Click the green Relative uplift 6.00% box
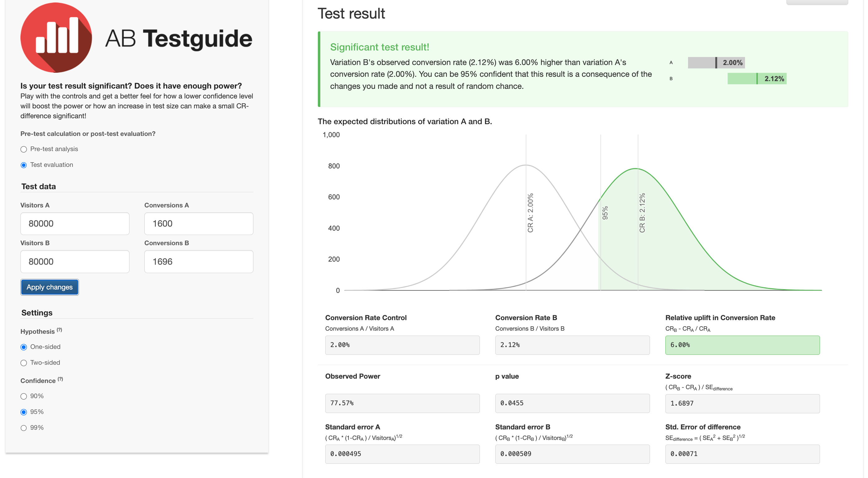Screen dimensions: 868x478 tap(742, 345)
